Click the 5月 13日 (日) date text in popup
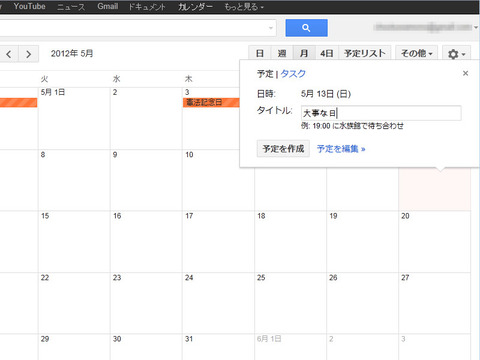The image size is (480, 360). tap(326, 94)
